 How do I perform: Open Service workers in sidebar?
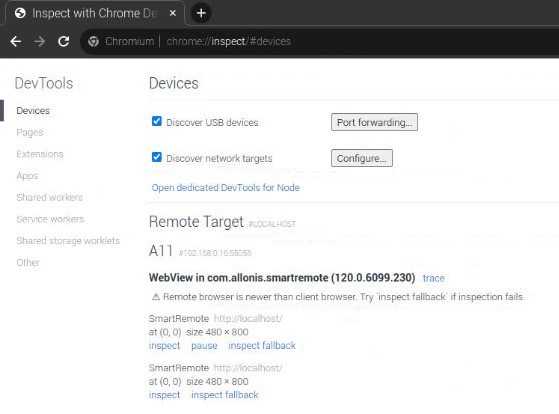click(50, 219)
